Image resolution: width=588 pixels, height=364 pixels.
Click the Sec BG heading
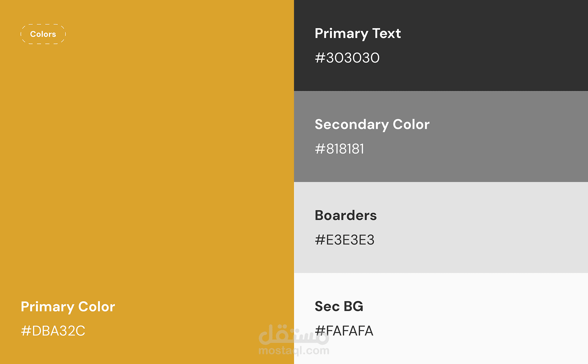point(339,306)
